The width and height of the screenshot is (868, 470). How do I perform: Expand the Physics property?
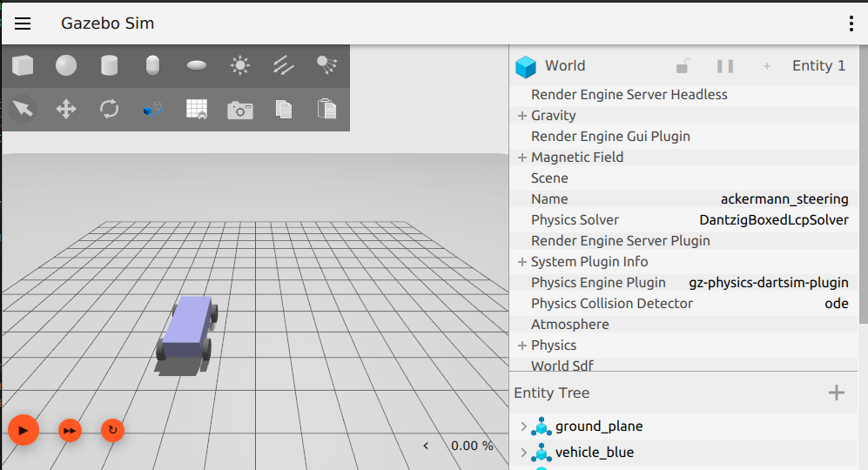(x=521, y=346)
